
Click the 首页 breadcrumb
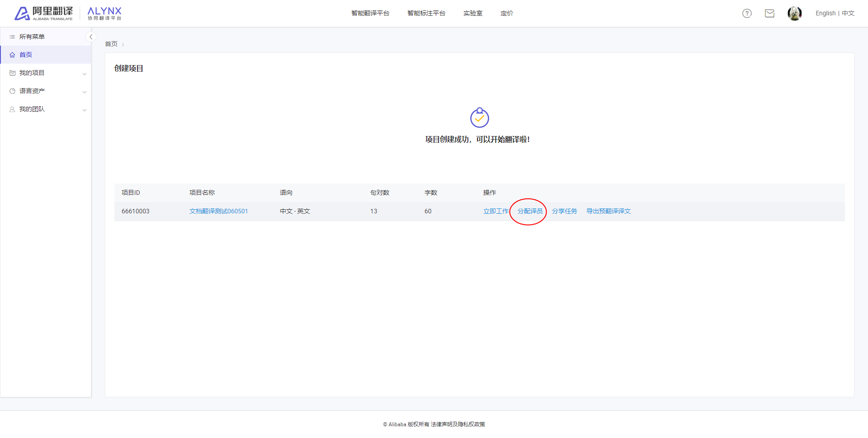click(x=111, y=44)
